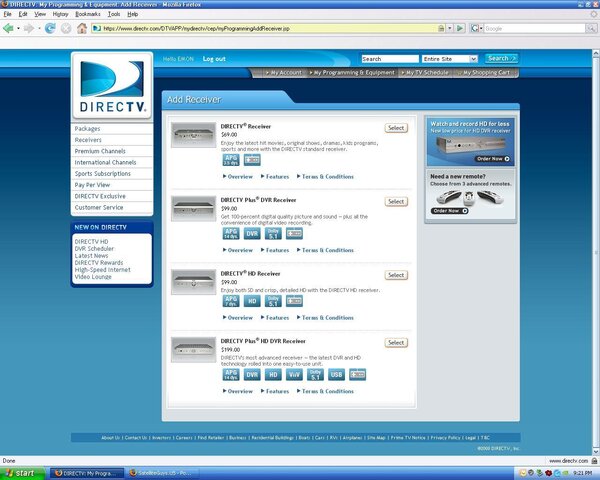The image size is (600, 480).
Task: Expand Features for DIRECTV Receiver
Action: pos(275,176)
